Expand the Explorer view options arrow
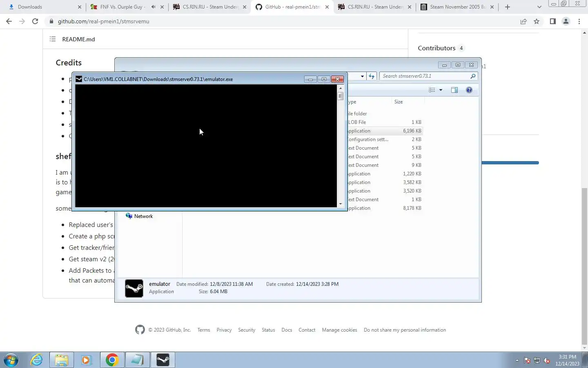588x368 pixels. [x=441, y=90]
